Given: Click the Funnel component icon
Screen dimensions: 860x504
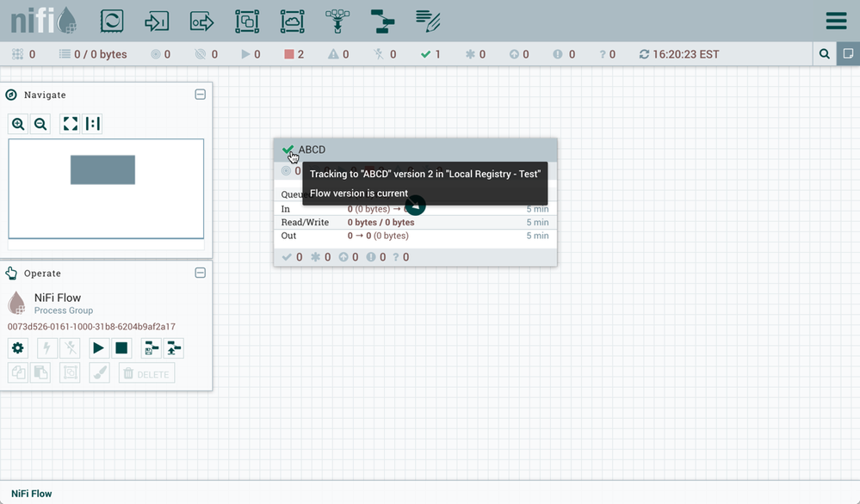Looking at the screenshot, I should point(337,21).
